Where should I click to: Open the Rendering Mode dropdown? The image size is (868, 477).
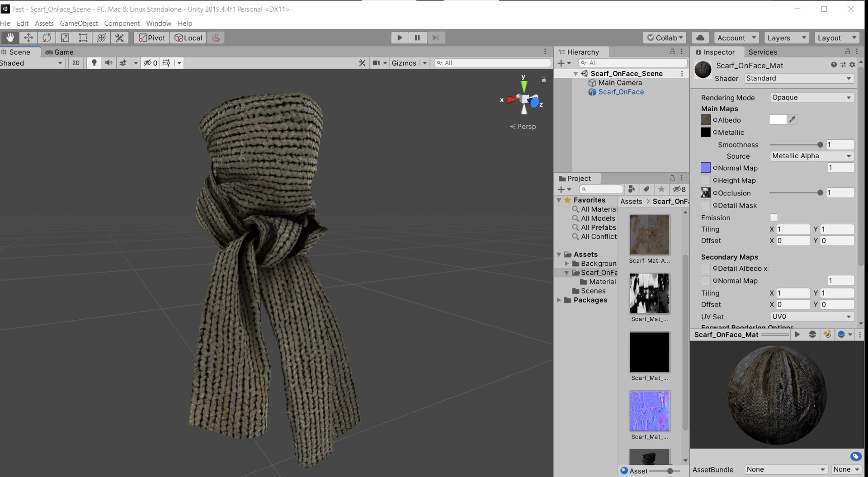point(811,98)
